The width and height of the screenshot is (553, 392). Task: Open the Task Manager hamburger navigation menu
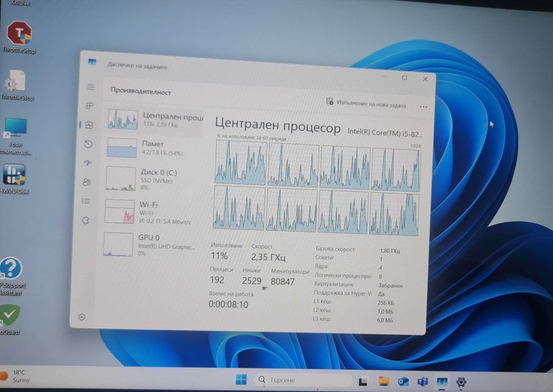(90, 87)
